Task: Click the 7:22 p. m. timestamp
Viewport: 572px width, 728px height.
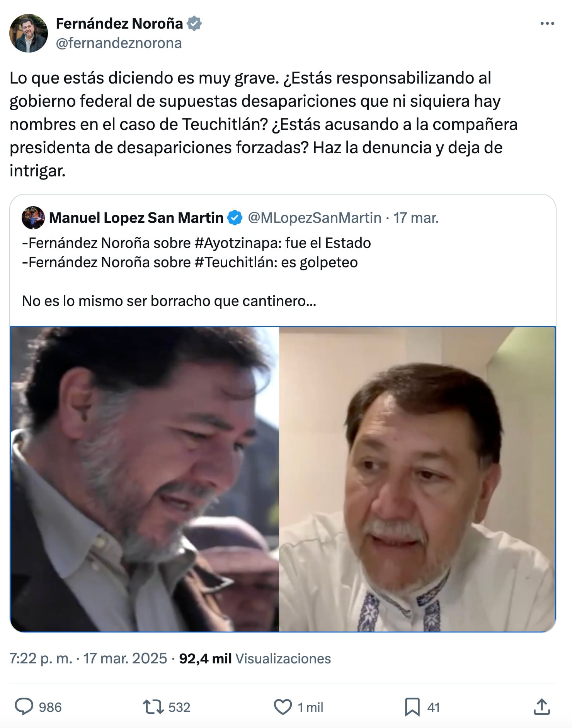Action: [41, 658]
